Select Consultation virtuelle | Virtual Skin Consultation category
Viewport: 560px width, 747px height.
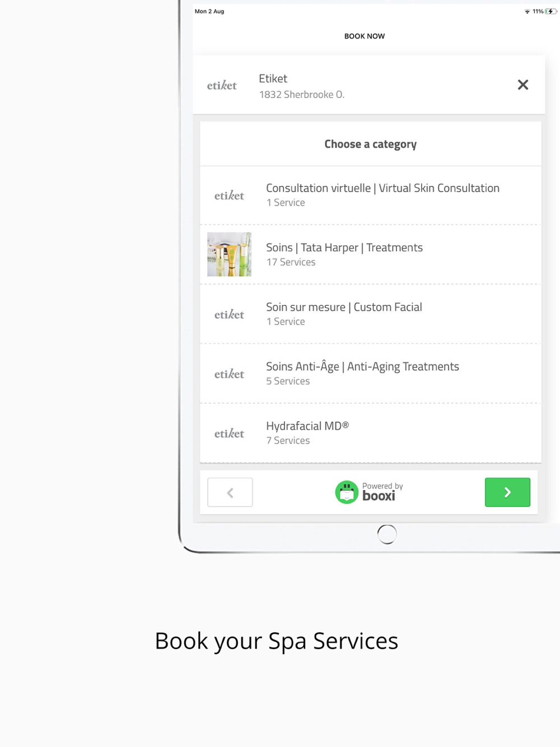[x=371, y=195]
